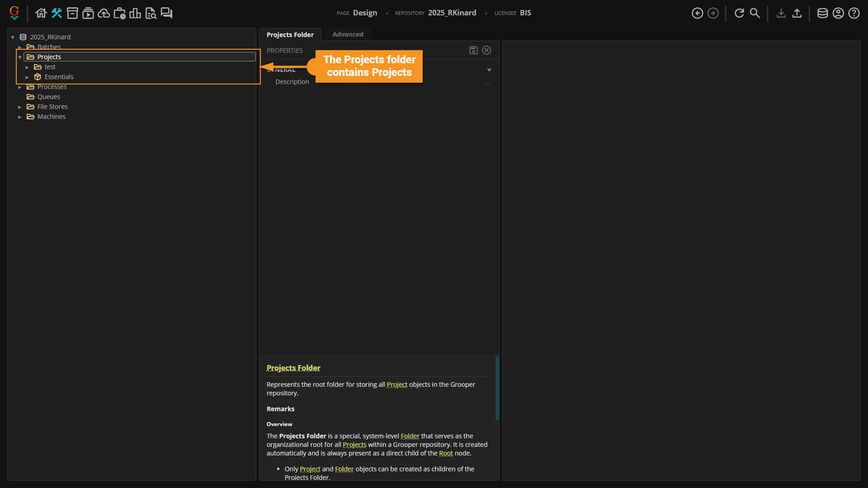The height and width of the screenshot is (488, 868).
Task: Open the repository database icon
Action: 822,13
